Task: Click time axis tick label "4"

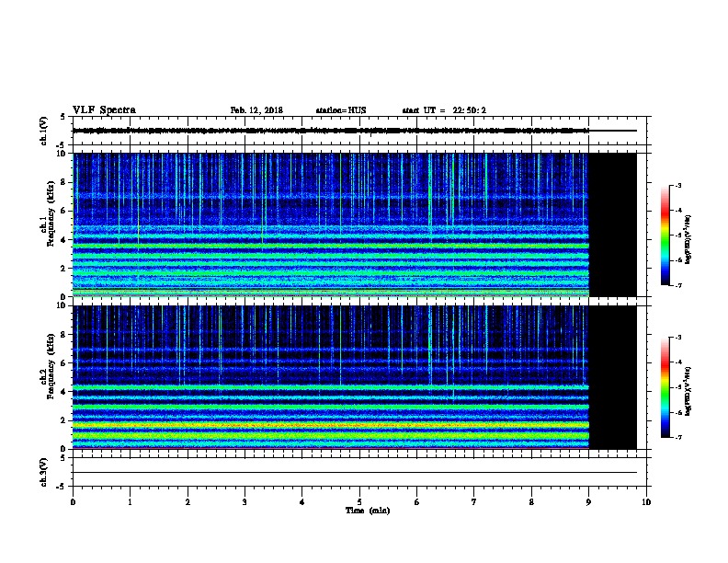Action: [302, 501]
